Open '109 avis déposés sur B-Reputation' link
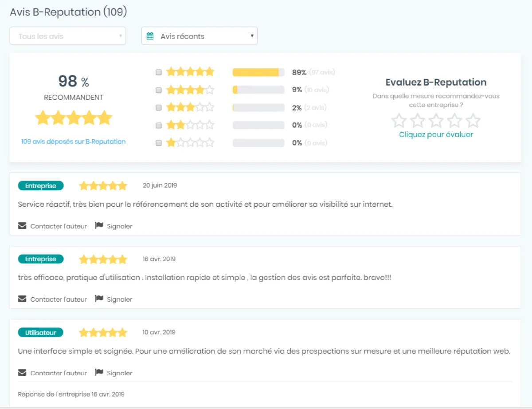The height and width of the screenshot is (409, 532). coord(74,142)
